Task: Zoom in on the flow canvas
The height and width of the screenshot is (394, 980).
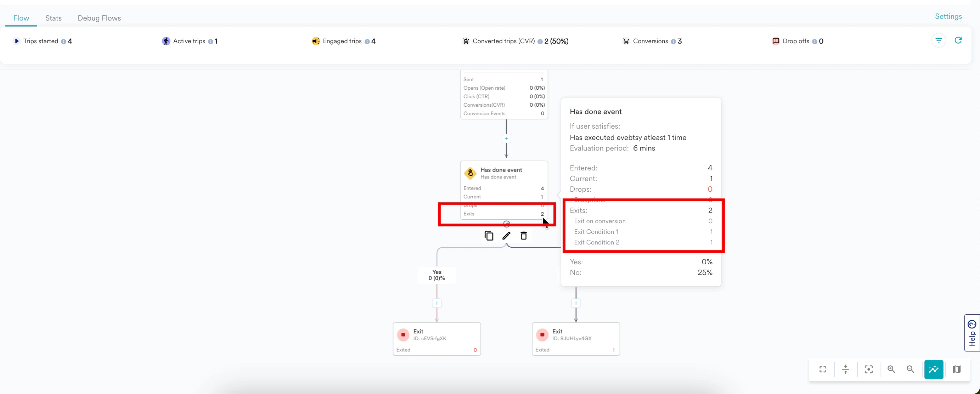Action: click(x=891, y=369)
